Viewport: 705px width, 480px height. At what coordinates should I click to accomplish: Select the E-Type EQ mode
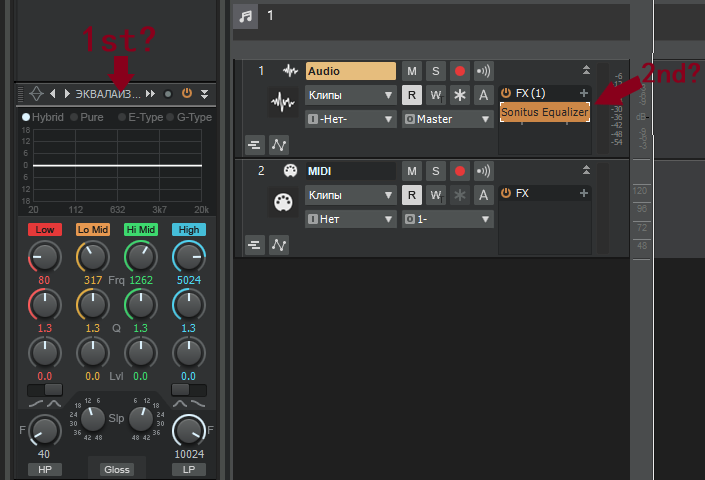pyautogui.click(x=140, y=117)
